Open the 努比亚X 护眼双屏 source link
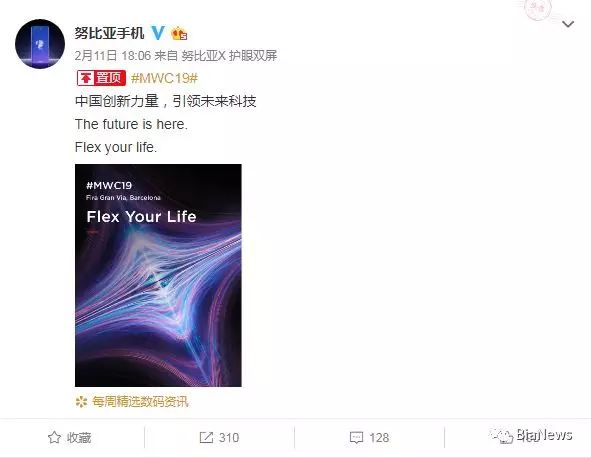The height and width of the screenshot is (458, 591). [x=229, y=56]
